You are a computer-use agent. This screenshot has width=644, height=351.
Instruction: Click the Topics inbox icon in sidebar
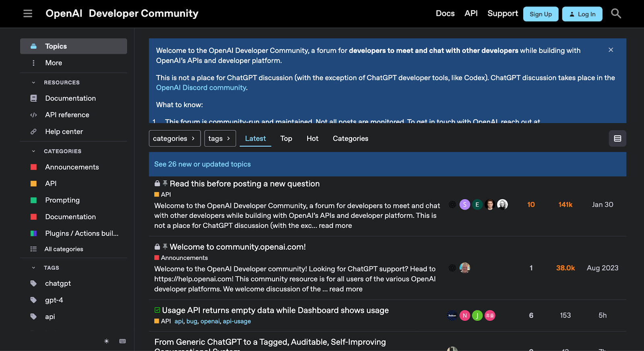34,46
